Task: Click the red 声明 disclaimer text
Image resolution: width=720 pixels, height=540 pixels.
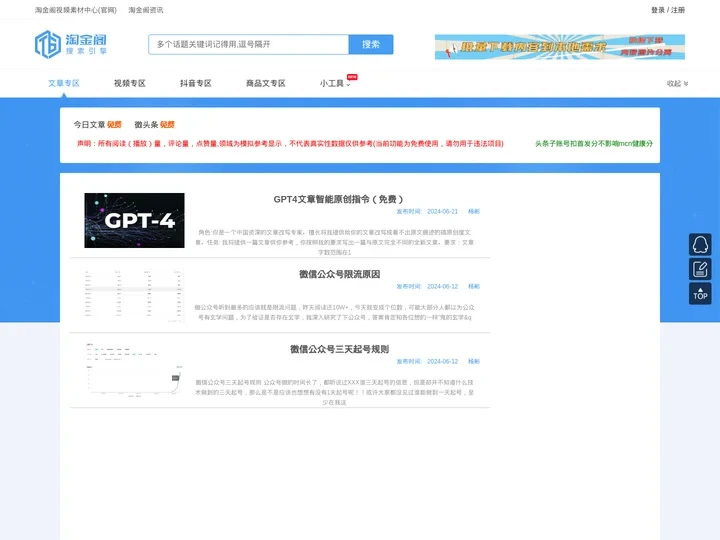Action: tap(290, 143)
